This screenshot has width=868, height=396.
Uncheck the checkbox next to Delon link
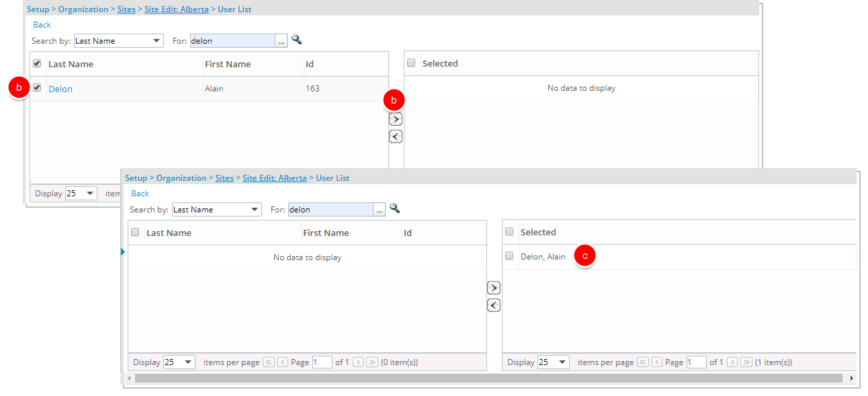point(38,88)
